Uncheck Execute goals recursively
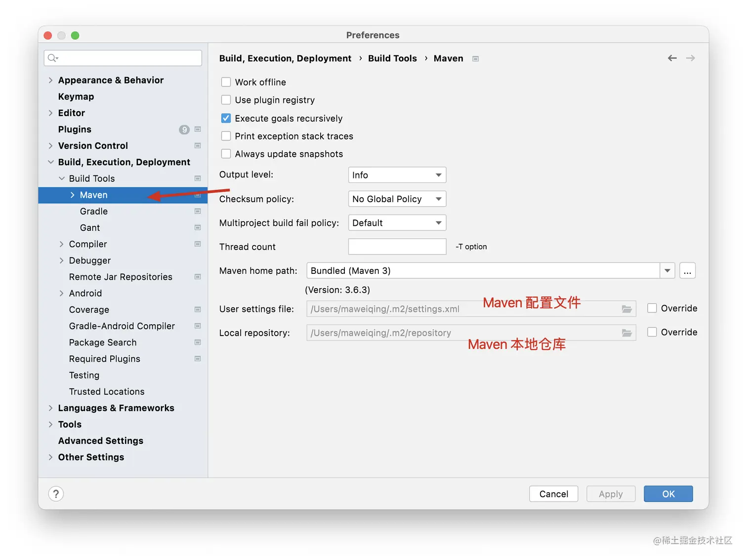747x560 pixels. click(226, 118)
